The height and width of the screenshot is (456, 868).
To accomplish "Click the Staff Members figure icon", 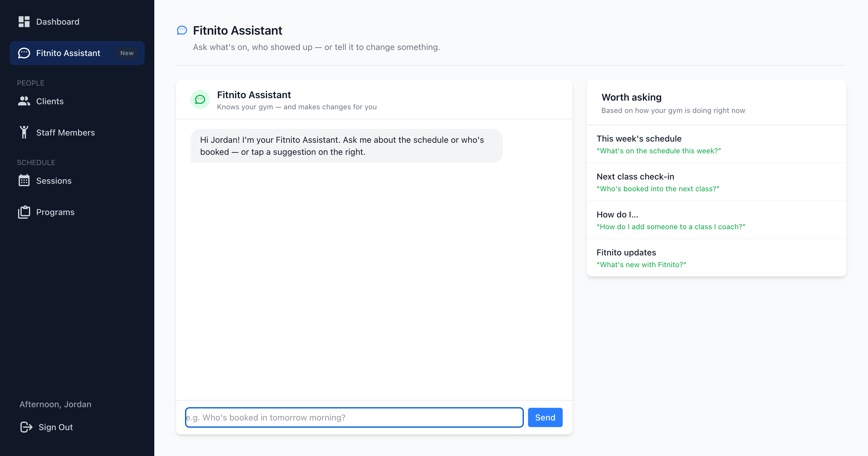I will pos(24,132).
